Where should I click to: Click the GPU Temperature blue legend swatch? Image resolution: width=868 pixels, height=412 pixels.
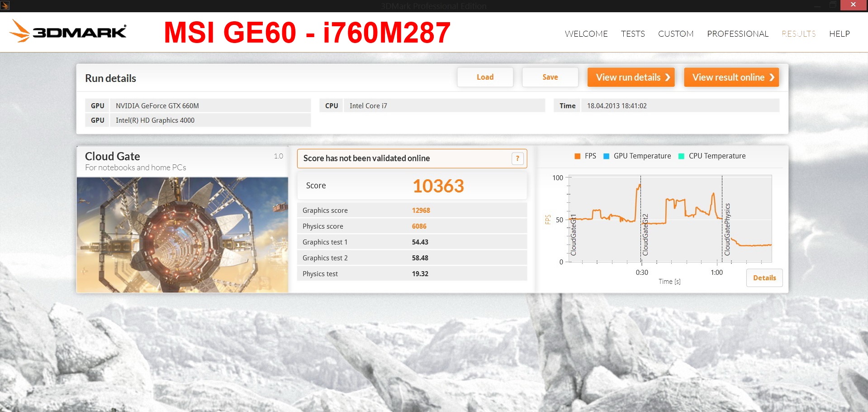(x=607, y=156)
